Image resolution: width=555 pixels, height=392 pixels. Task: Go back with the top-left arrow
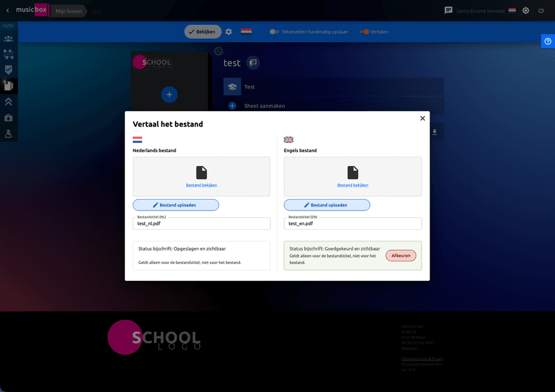point(8,11)
